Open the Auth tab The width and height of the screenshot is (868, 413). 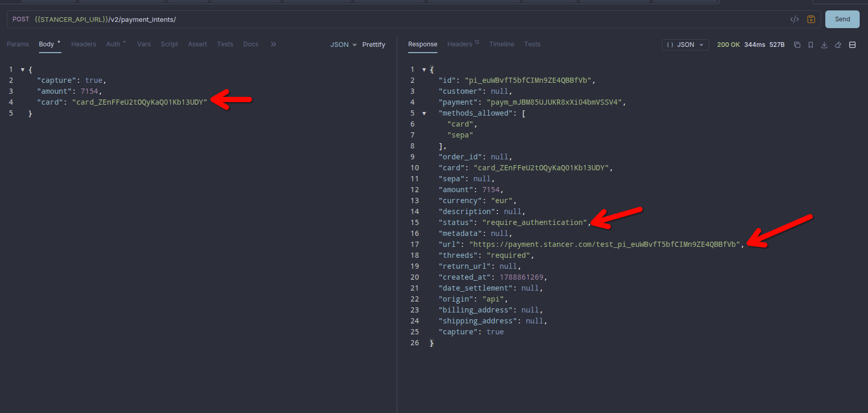[x=113, y=44]
